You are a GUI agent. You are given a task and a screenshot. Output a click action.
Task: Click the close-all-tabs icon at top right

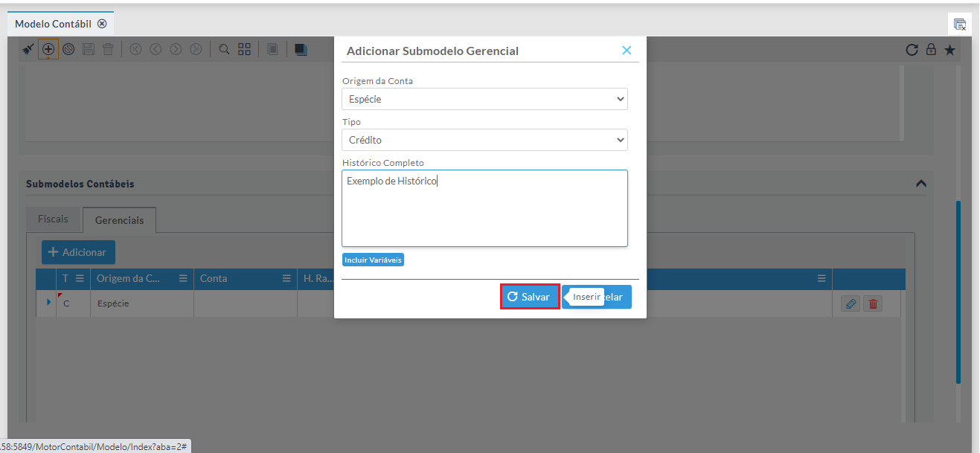click(x=960, y=24)
